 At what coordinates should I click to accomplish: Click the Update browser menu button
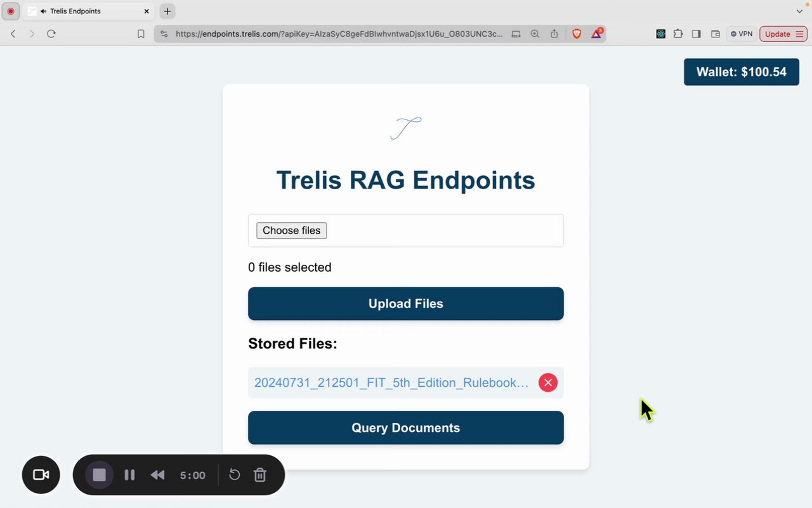pyautogui.click(x=783, y=34)
